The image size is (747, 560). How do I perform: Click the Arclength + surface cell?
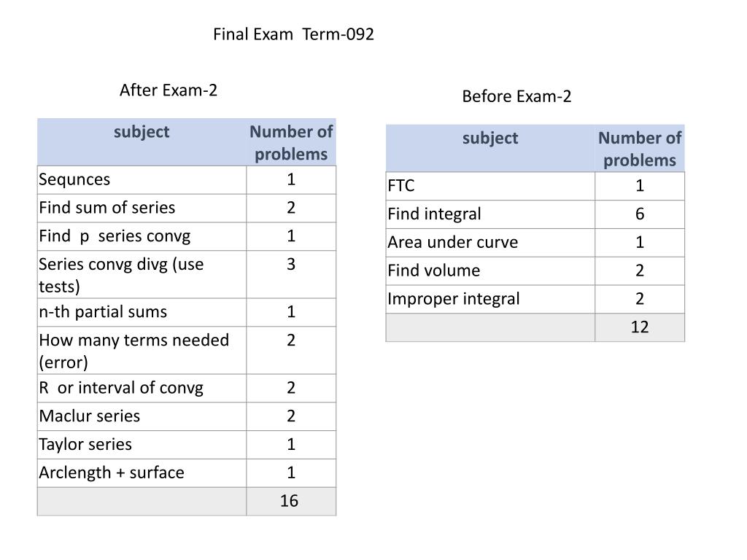[x=142, y=472]
